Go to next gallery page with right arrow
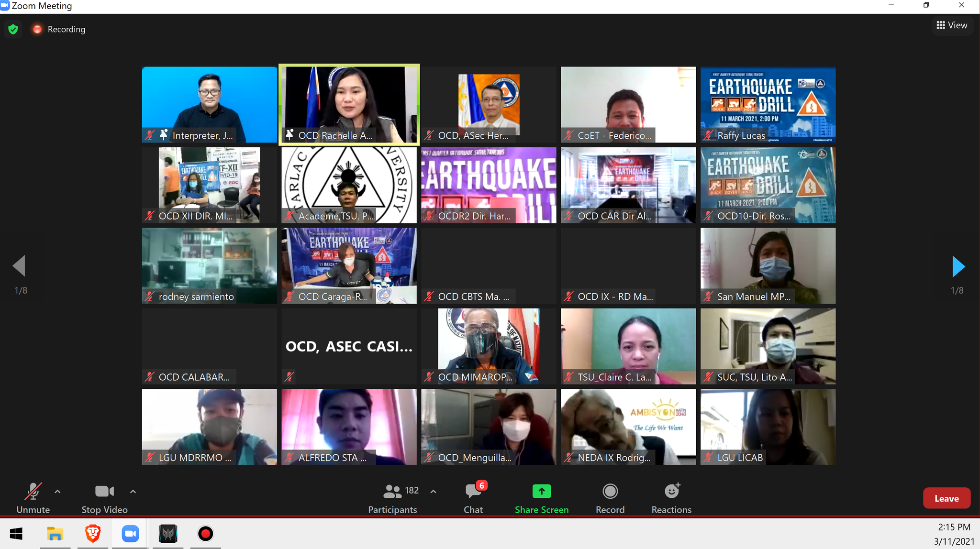The image size is (980, 549). [x=958, y=266]
